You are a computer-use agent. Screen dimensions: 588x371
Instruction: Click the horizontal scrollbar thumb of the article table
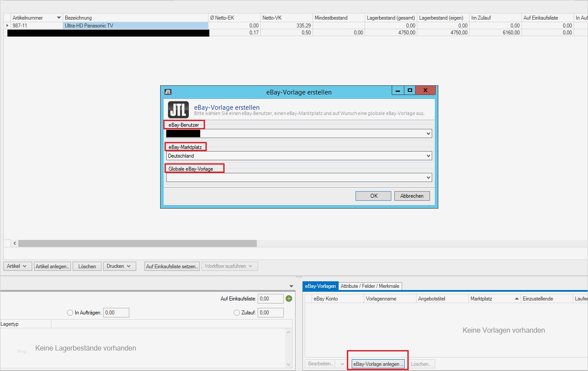137,243
